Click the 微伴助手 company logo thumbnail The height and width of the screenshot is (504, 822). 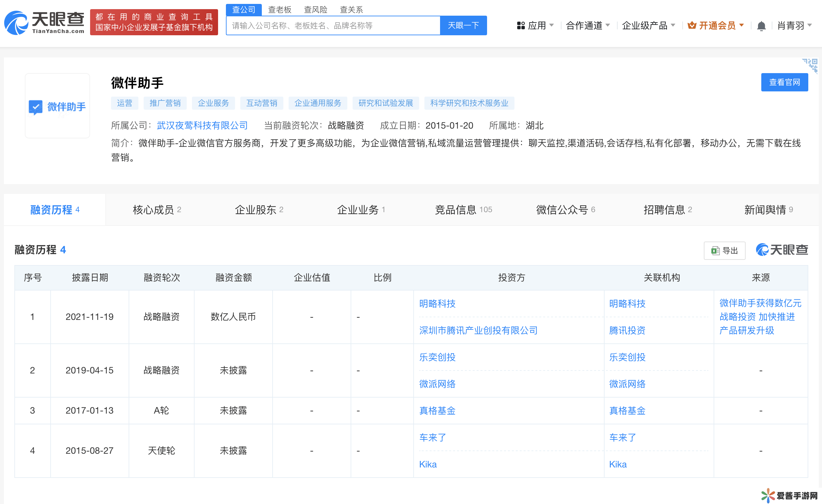(x=57, y=106)
